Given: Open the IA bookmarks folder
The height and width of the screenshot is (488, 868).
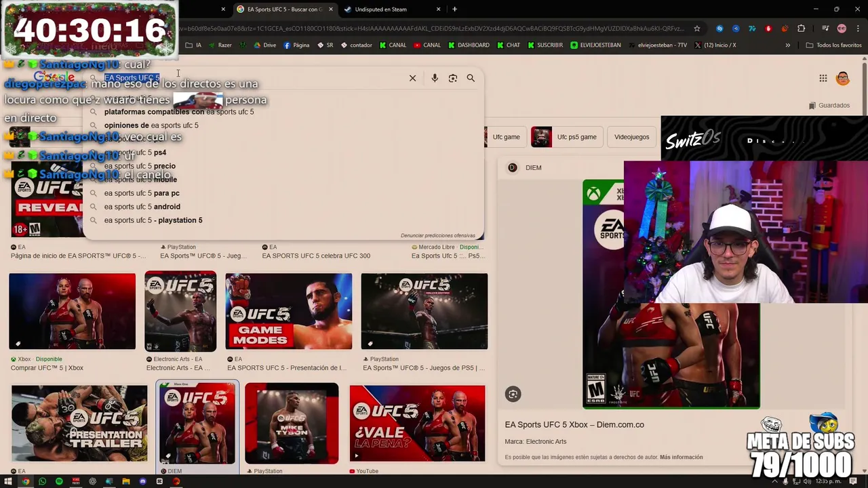Looking at the screenshot, I should 193,45.
